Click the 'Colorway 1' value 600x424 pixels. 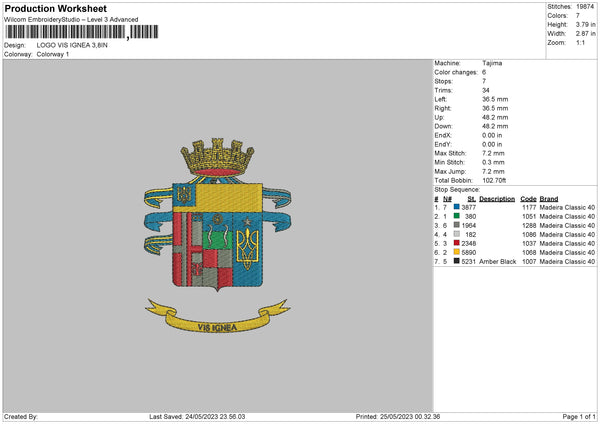[x=53, y=54]
